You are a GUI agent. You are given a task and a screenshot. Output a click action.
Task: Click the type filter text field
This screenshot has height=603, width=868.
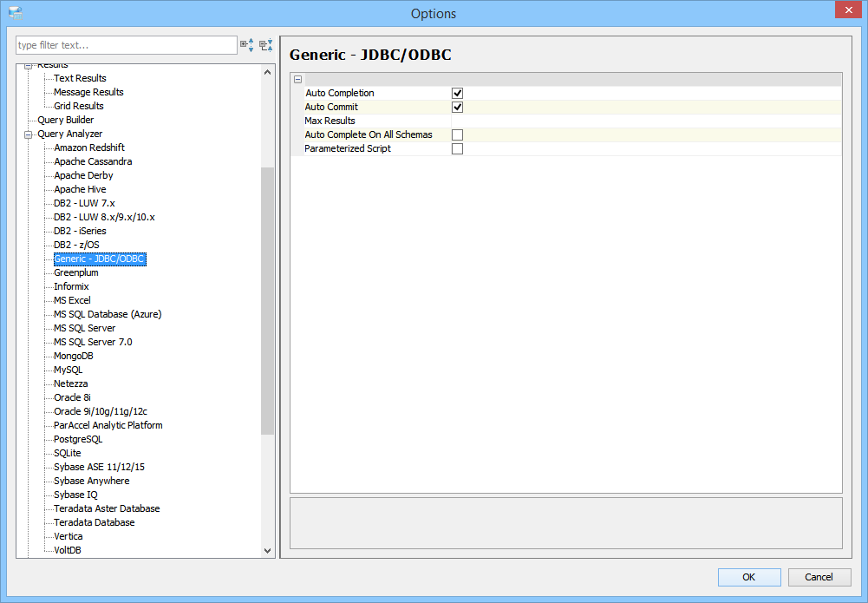coord(127,45)
